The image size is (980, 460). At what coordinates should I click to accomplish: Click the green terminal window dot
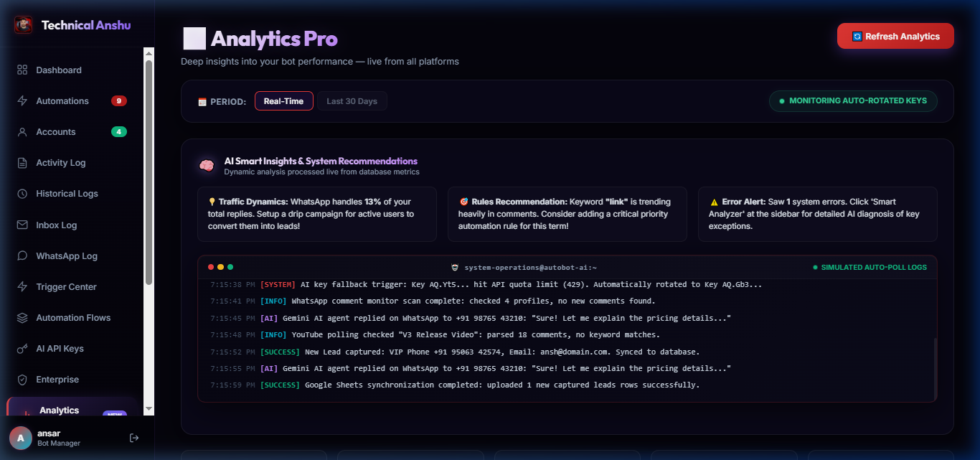[230, 267]
